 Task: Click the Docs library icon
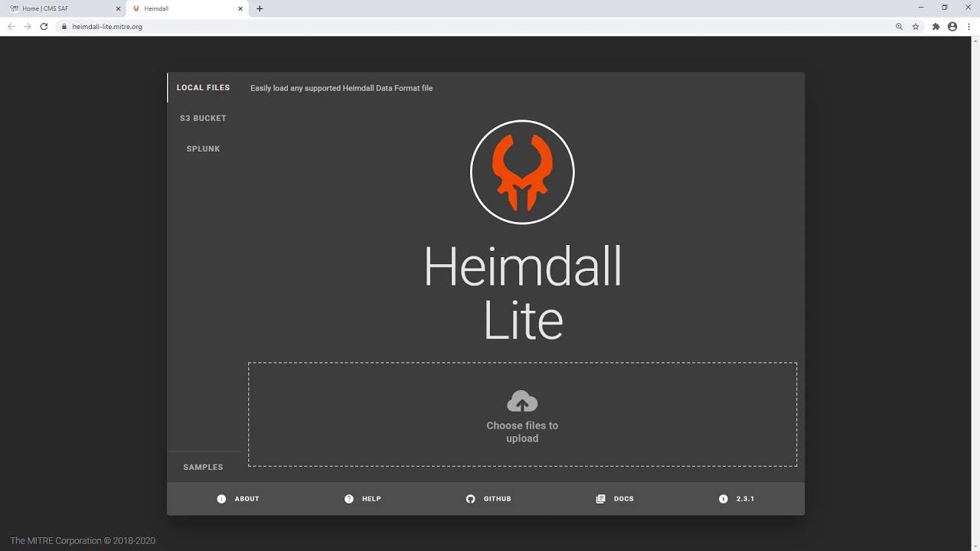601,499
